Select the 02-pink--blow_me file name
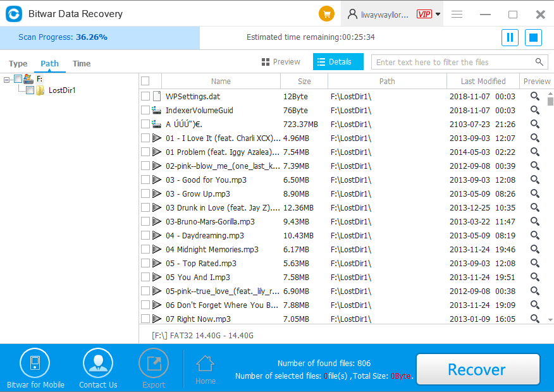Image resolution: width=554 pixels, height=392 pixels. [x=223, y=166]
